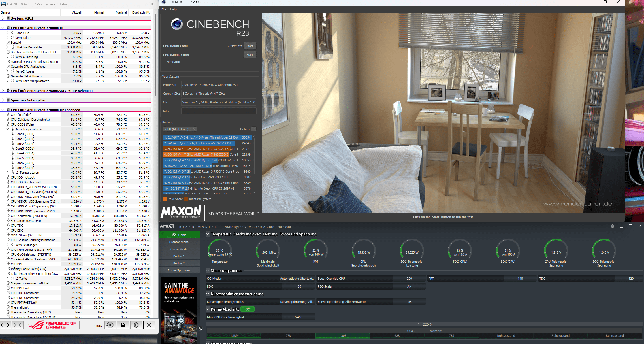
Task: Collapse CPU [#0] AMD Ryzen 7 9800X3D group
Action: (3, 28)
